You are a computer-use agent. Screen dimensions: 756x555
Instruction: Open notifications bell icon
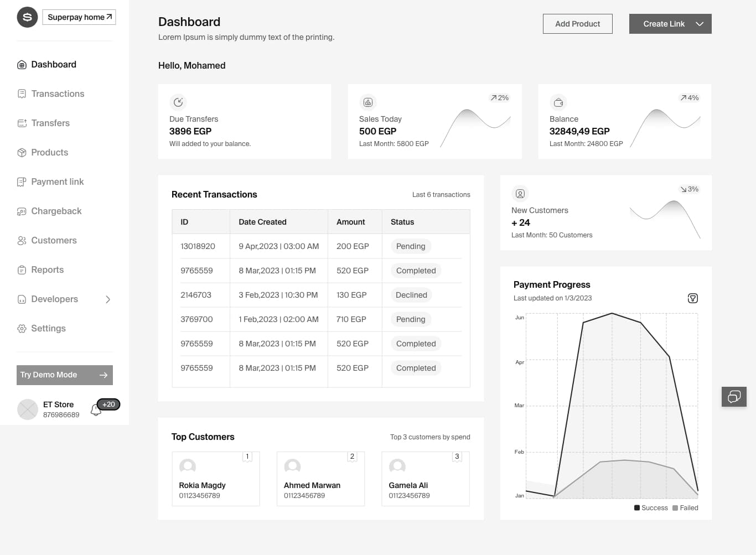point(95,410)
